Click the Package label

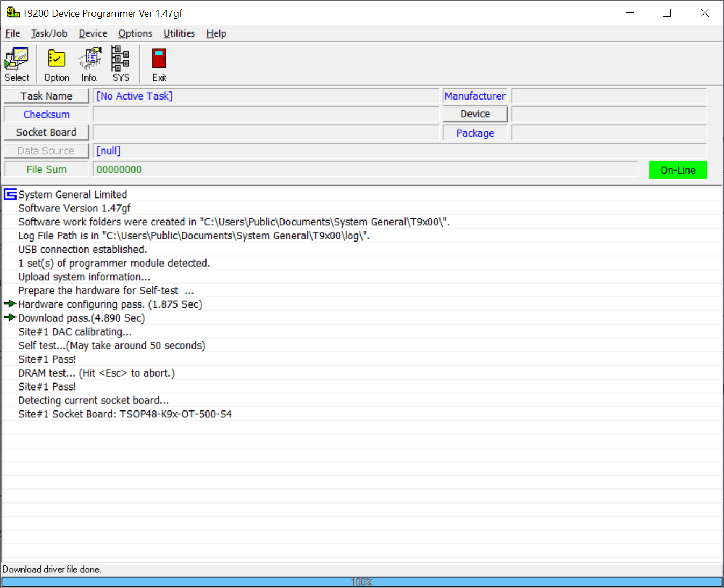click(x=475, y=133)
